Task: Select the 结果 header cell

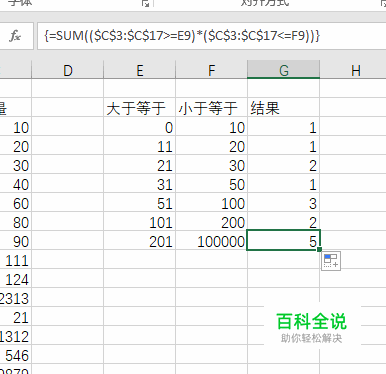Action: click(284, 108)
